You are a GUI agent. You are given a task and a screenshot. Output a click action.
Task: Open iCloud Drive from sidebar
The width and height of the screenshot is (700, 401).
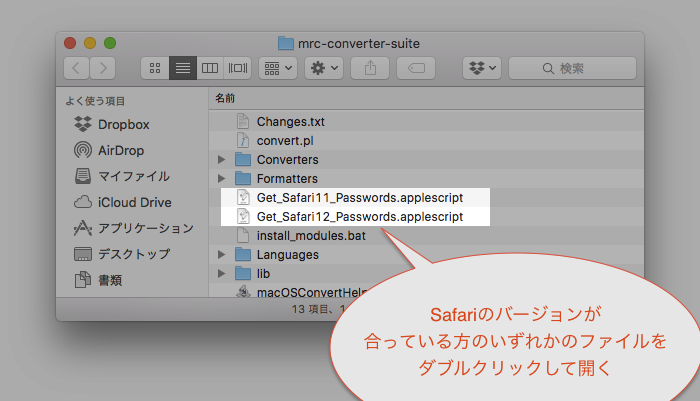click(134, 202)
